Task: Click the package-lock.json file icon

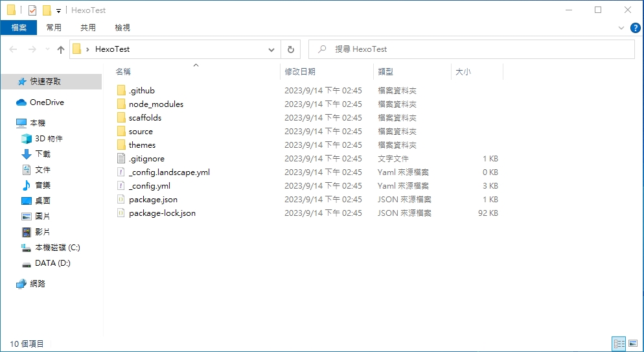Action: (121, 213)
